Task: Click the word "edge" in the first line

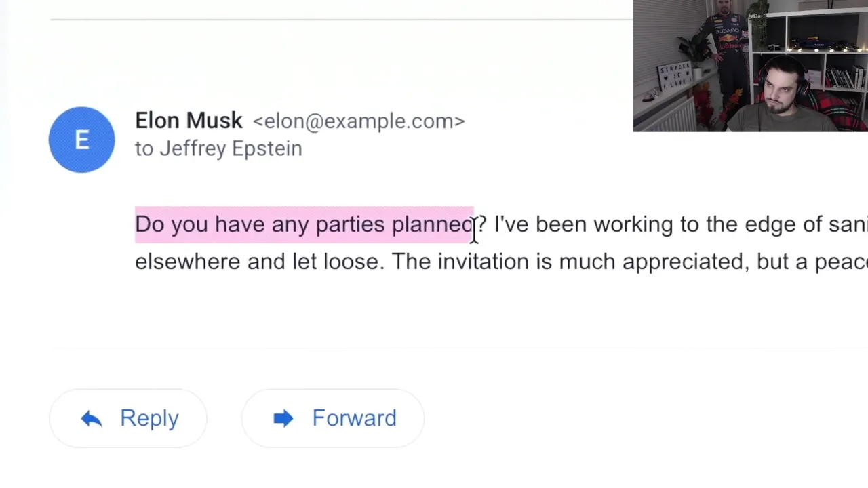Action: click(x=770, y=224)
